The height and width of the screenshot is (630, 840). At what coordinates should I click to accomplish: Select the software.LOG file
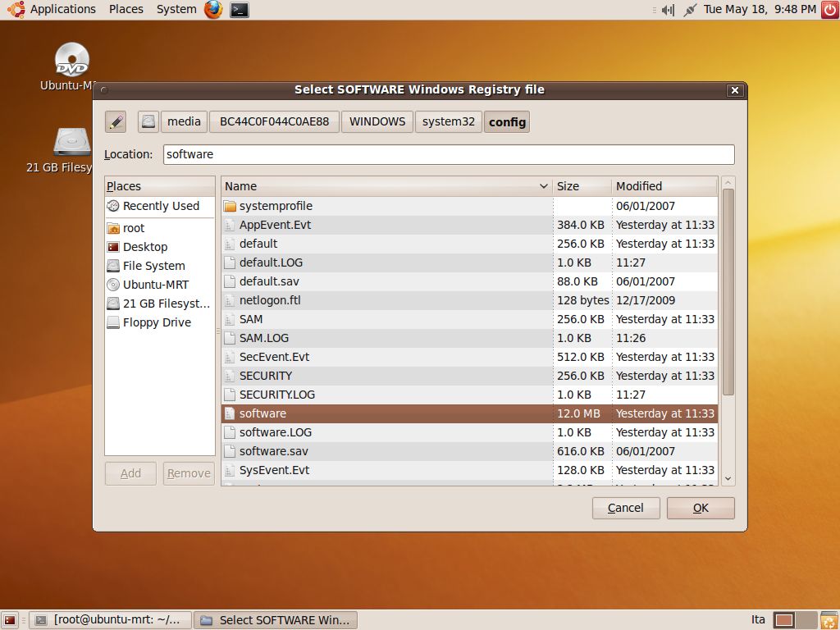[469, 432]
